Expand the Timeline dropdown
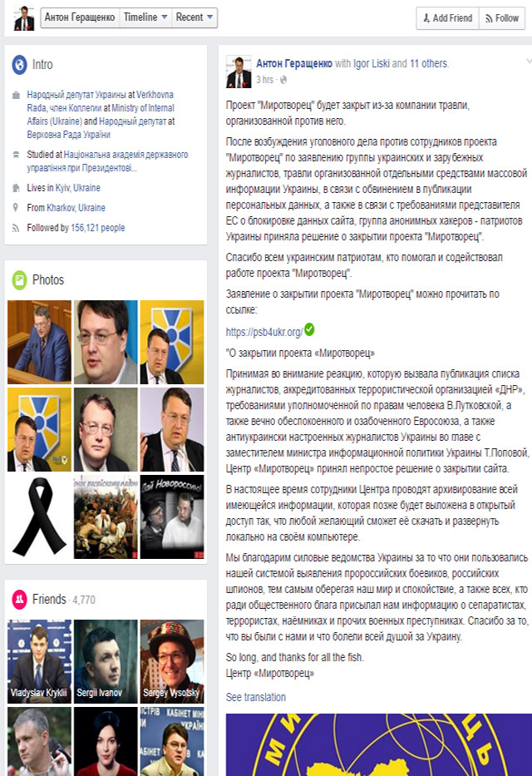Screen dimensions: 532x776 pyautogui.click(x=145, y=17)
